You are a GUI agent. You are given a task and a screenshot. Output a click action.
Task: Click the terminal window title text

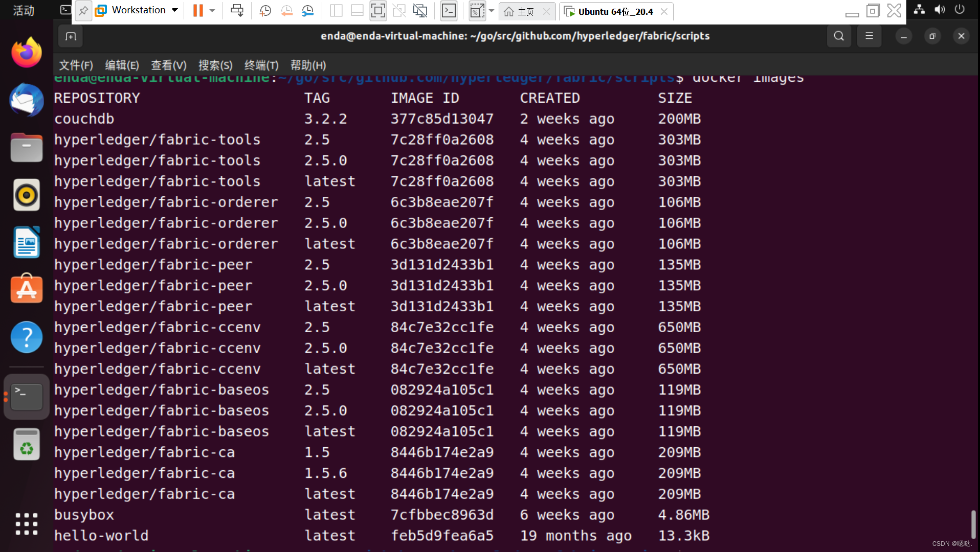[x=515, y=36]
